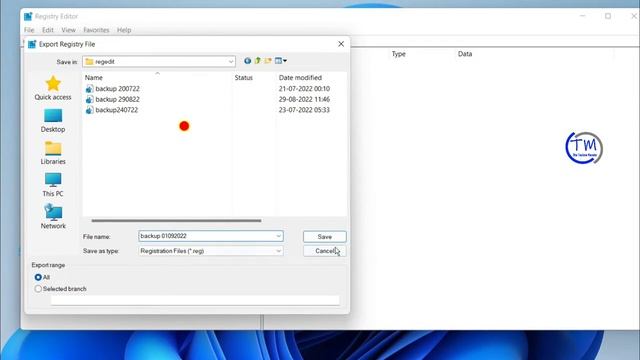The width and height of the screenshot is (640, 360).
Task: Select the backup 290822 file icon
Action: click(89, 99)
